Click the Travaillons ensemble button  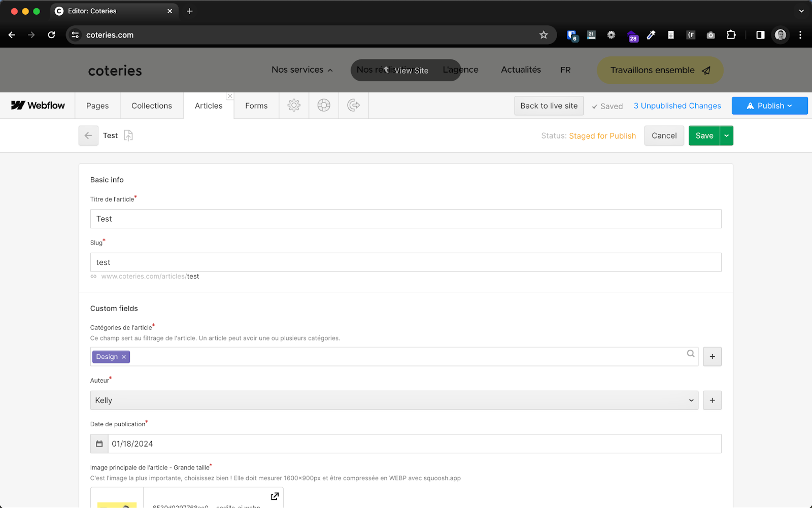pyautogui.click(x=660, y=70)
